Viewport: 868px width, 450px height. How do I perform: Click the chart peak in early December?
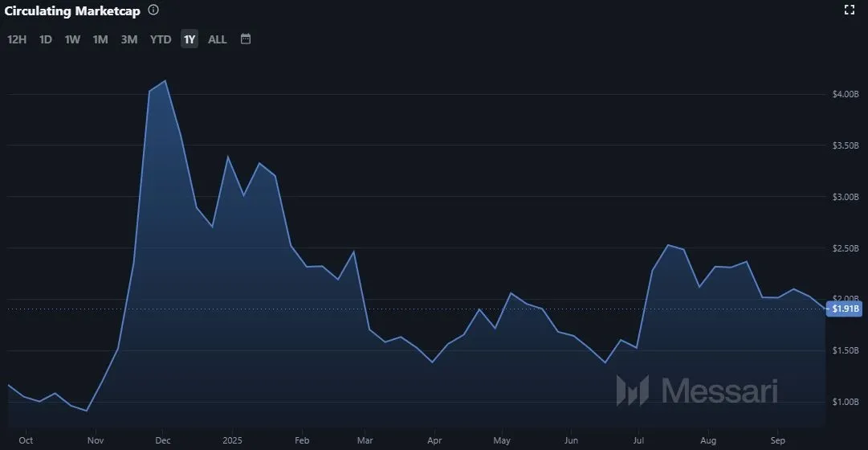[165, 81]
